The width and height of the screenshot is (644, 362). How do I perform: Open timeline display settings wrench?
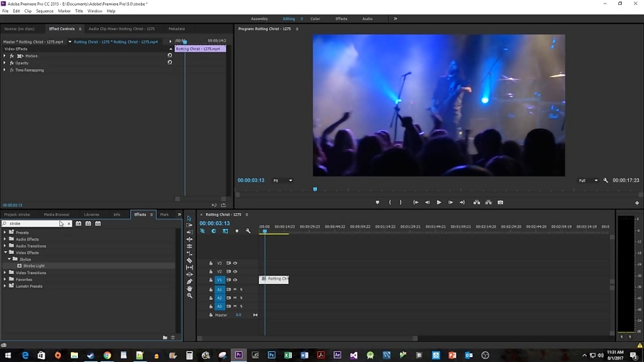248,231
